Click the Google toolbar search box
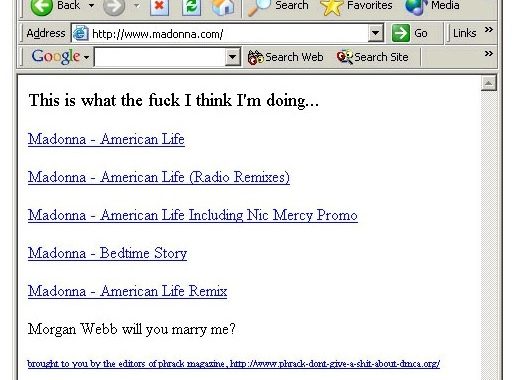 click(160, 57)
